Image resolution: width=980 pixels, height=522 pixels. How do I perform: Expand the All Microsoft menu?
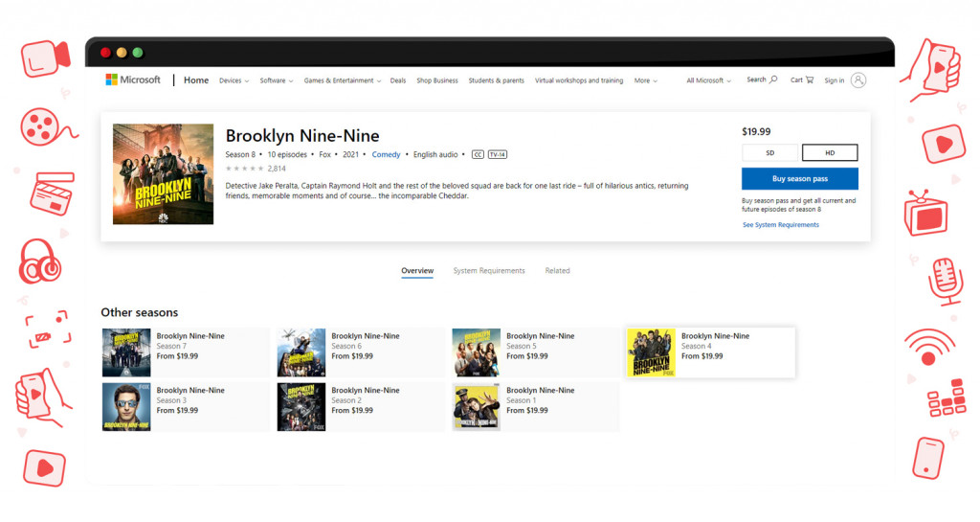[x=709, y=80]
